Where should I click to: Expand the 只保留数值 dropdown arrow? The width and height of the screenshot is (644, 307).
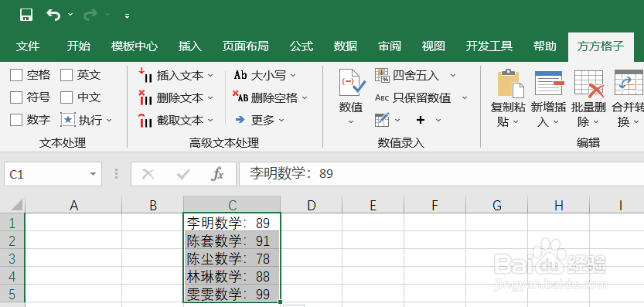point(465,98)
